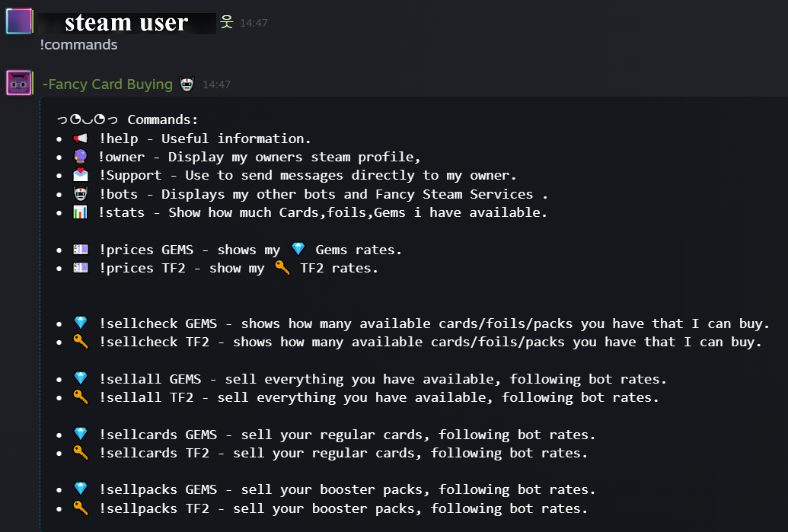Image resolution: width=788 pixels, height=532 pixels.
Task: Click the gem icon beside !sellcards GEMS
Action: 81,434
